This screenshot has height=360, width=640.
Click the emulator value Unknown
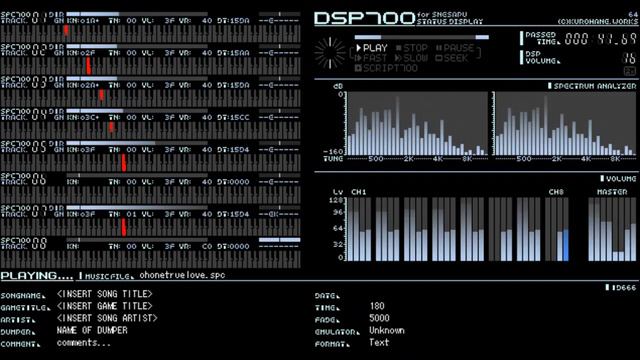click(387, 330)
